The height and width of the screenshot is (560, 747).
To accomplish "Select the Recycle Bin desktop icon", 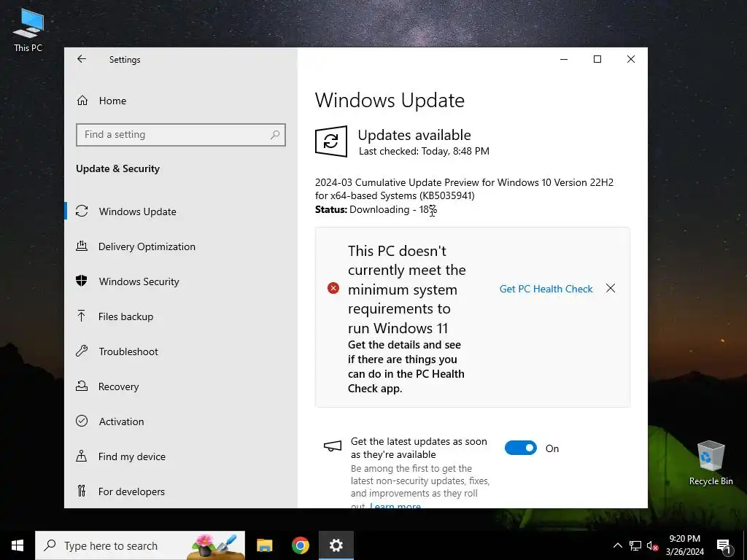I will (711, 462).
